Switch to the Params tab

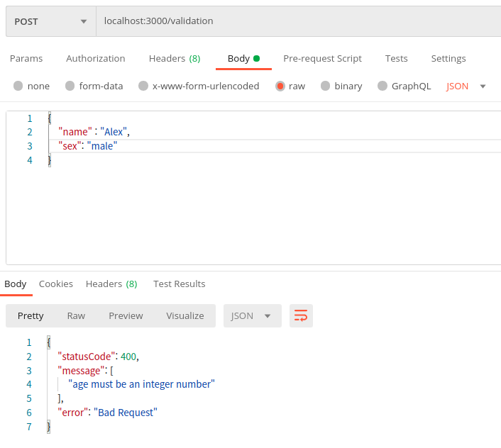coord(26,58)
